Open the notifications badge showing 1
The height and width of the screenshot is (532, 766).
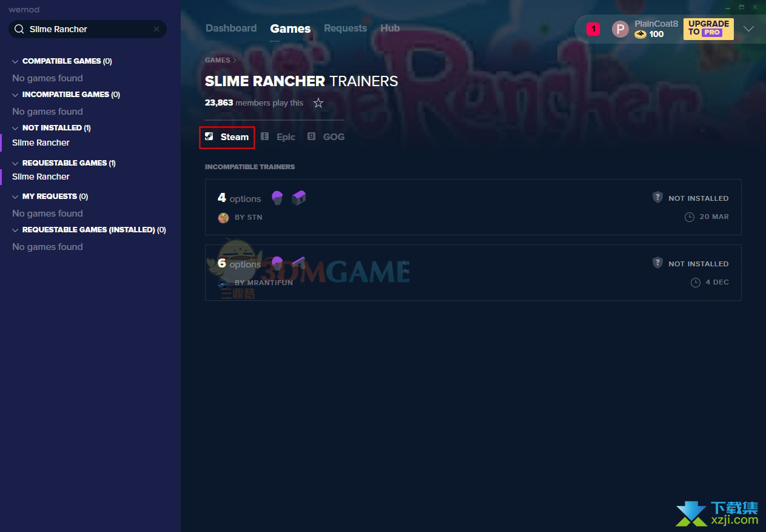(x=593, y=29)
